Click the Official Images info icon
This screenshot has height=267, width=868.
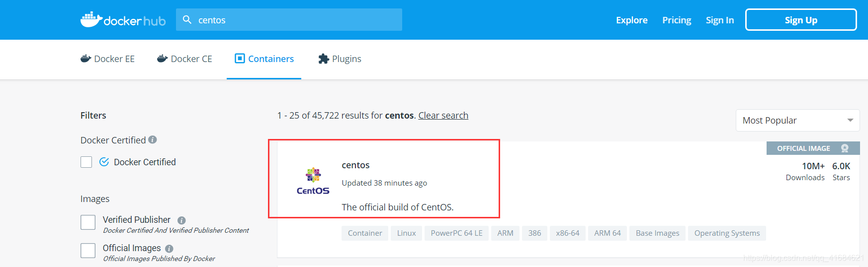[x=169, y=249]
